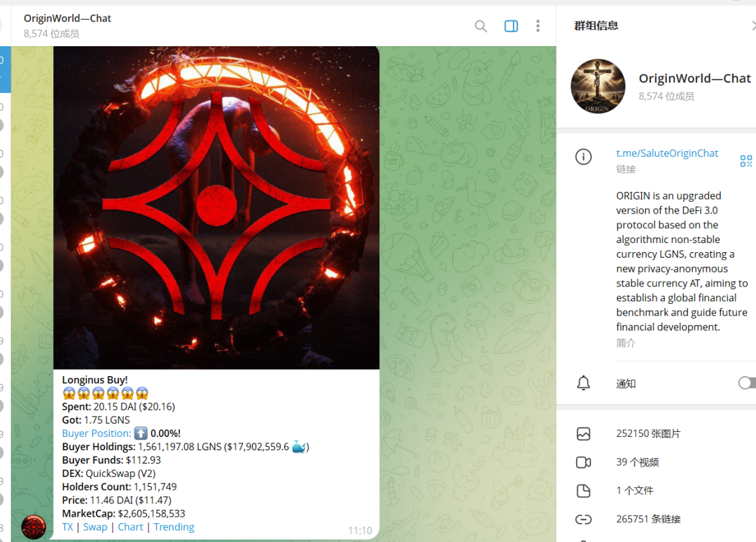Open the Trending link in message
Image resolution: width=756 pixels, height=542 pixels.
coord(174,527)
